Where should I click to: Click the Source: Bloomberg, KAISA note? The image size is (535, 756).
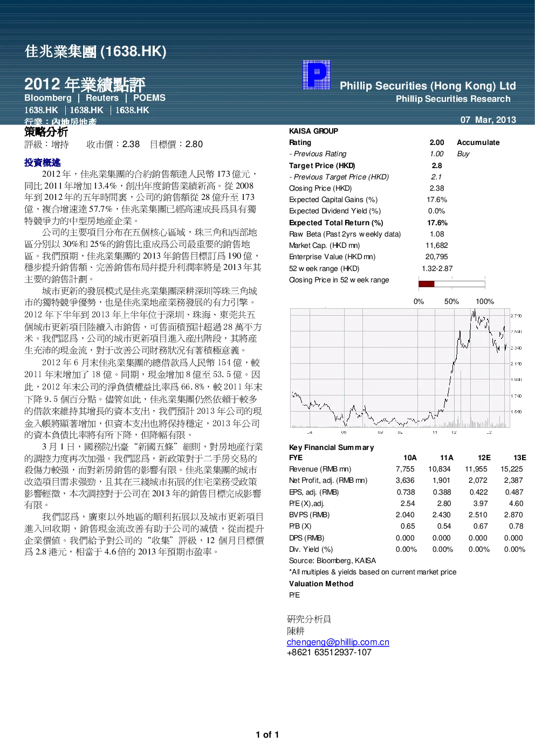[332, 560]
